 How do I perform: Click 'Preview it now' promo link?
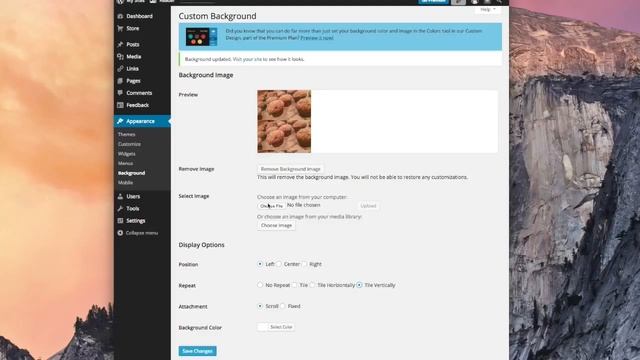pyautogui.click(x=317, y=38)
